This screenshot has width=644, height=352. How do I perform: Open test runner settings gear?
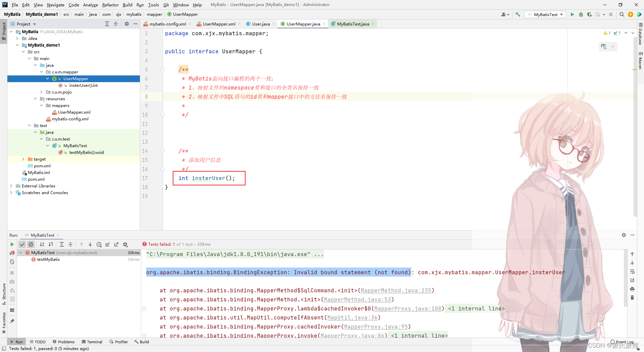(125, 244)
